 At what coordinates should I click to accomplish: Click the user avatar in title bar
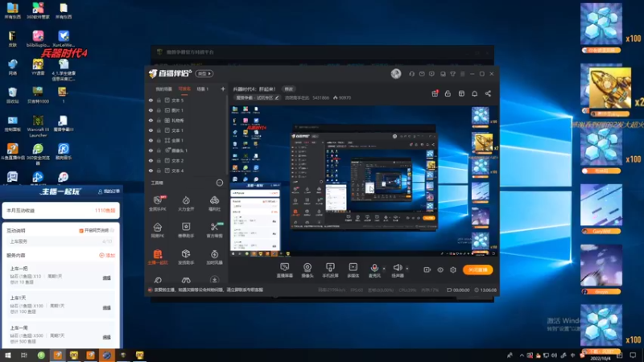tap(396, 73)
